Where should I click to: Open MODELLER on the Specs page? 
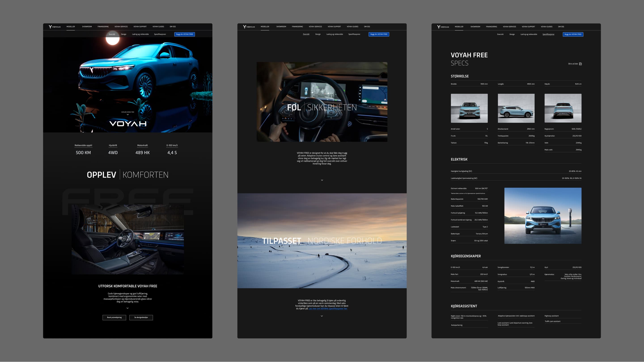click(459, 27)
